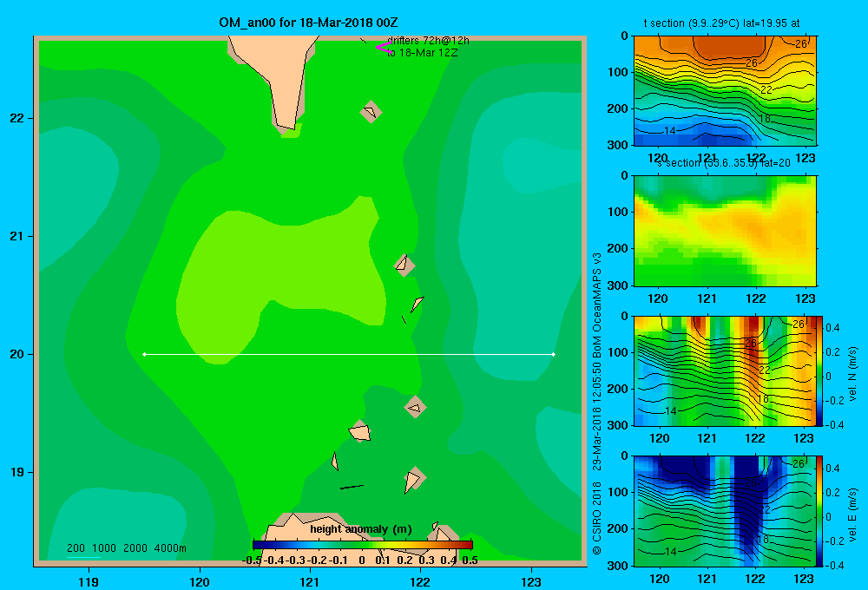Image resolution: width=868 pixels, height=590 pixels.
Task: Click the small island near 22N 121.5E
Action: click(x=371, y=112)
